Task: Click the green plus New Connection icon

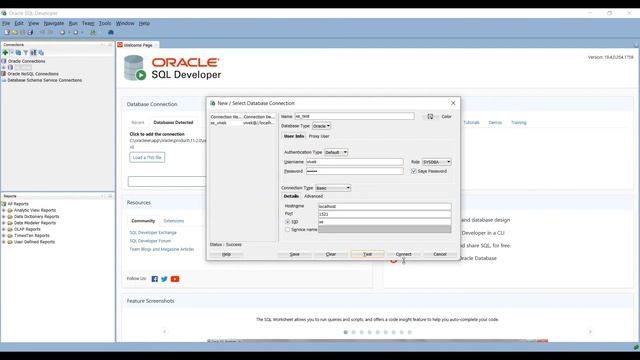Action: tap(5, 53)
